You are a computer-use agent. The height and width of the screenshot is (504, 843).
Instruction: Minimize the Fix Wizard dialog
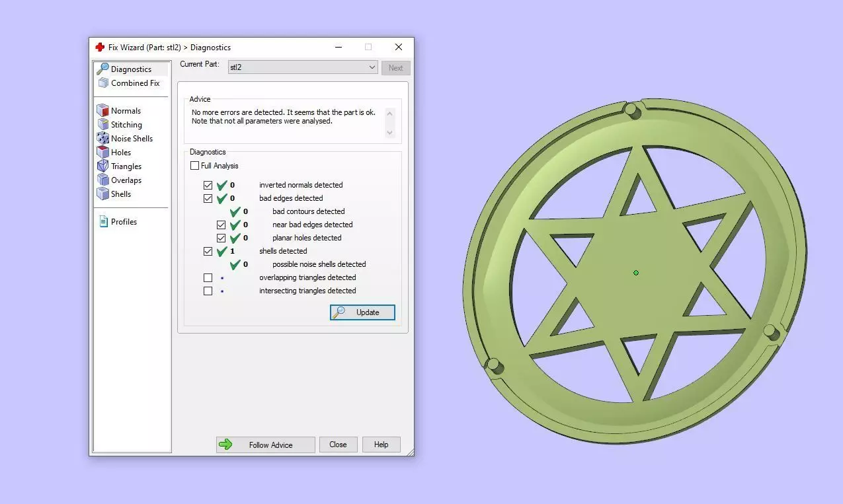(339, 48)
